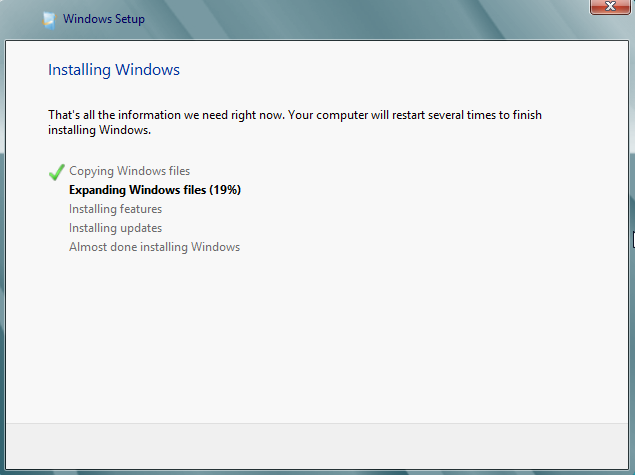Click the green checkmark beside Copying Windows files
Image resolution: width=635 pixels, height=475 pixels.
(x=56, y=172)
